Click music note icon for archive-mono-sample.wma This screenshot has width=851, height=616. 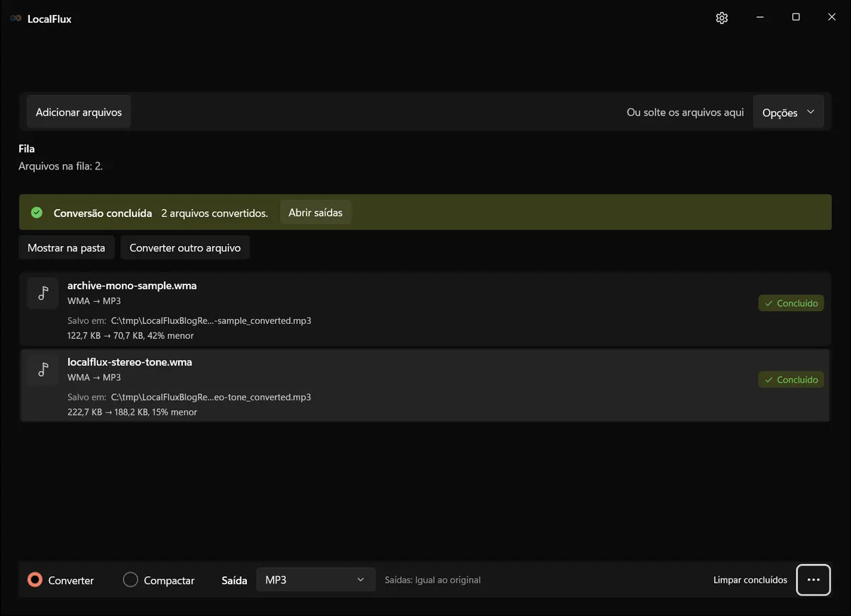click(x=43, y=293)
